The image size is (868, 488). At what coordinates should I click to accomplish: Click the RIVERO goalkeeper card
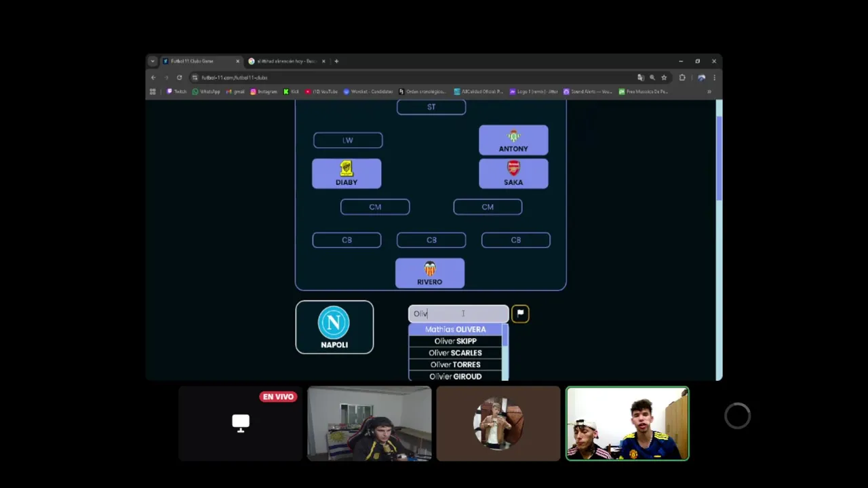point(430,273)
